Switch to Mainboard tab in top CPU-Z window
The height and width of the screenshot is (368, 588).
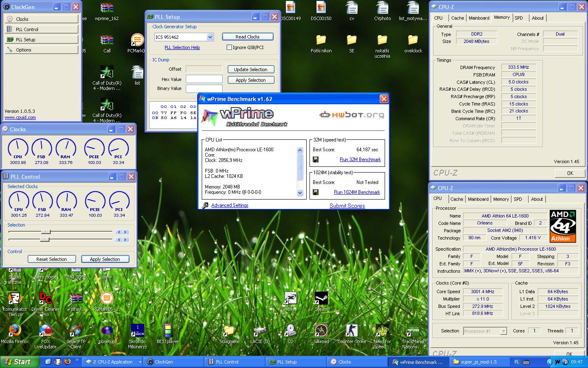tap(479, 18)
